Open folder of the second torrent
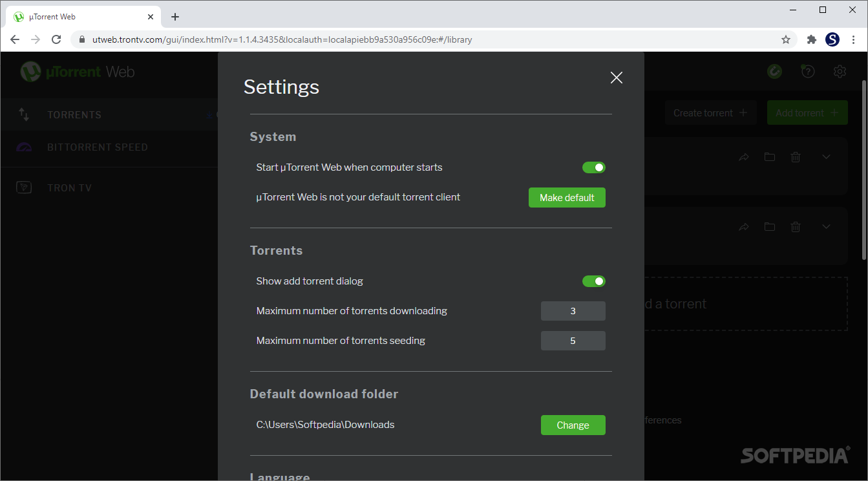Image resolution: width=868 pixels, height=481 pixels. 769,227
